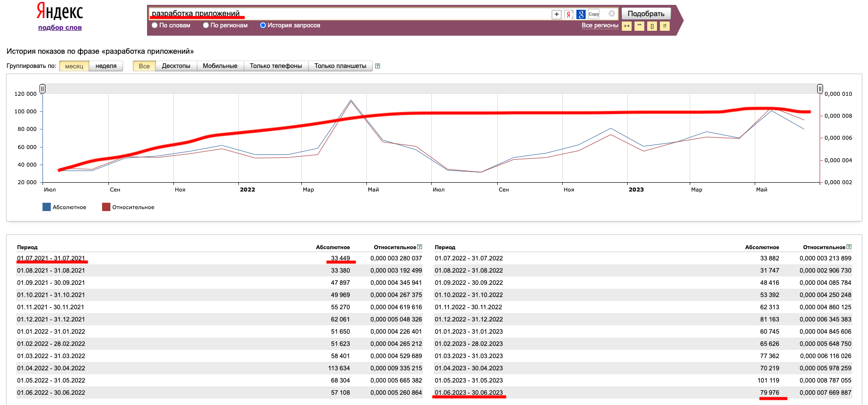Open the 'подбор слов' link
Viewport: 868px width, 405px height.
pyautogui.click(x=60, y=28)
